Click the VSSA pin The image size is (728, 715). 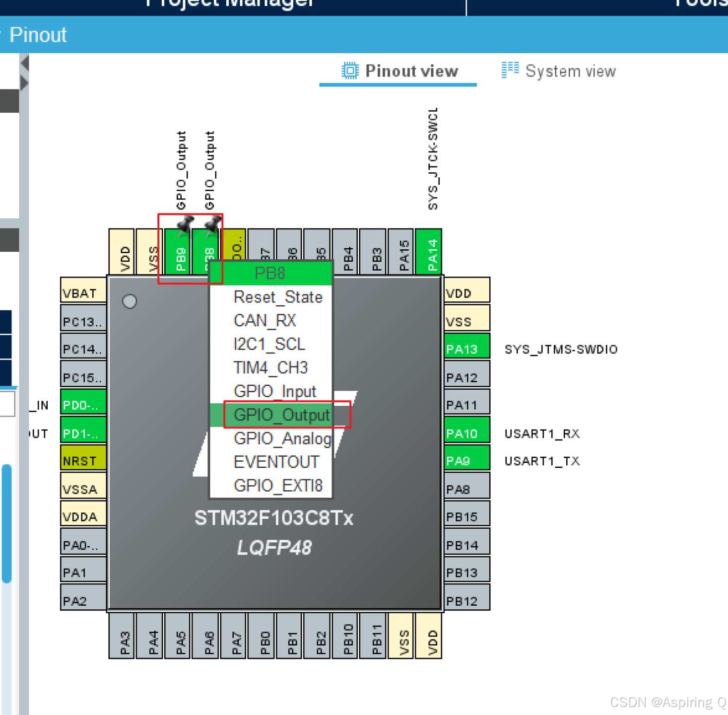[x=83, y=486]
